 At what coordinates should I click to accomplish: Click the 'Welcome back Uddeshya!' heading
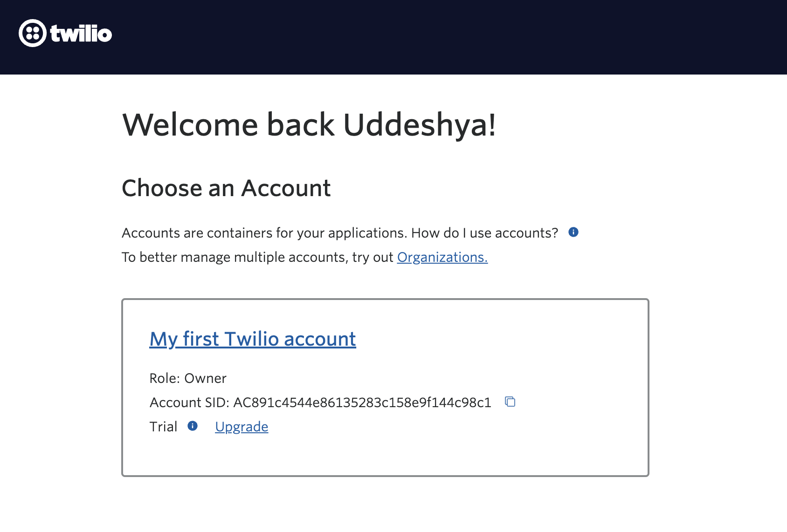309,125
